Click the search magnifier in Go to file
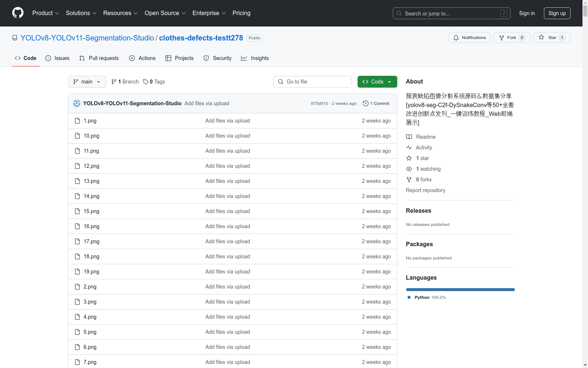This screenshot has height=368, width=588. [281, 82]
